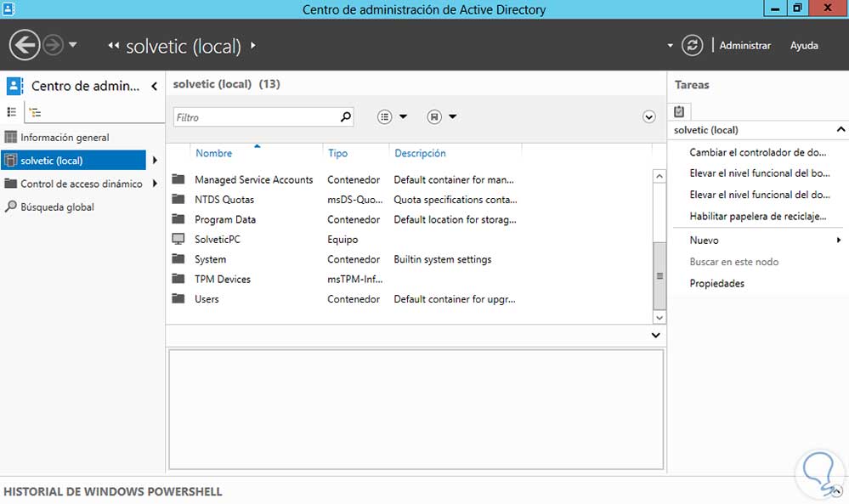This screenshot has width=849, height=504.
Task: Open dropdown arrow beside saved queries icon
Action: [x=453, y=116]
